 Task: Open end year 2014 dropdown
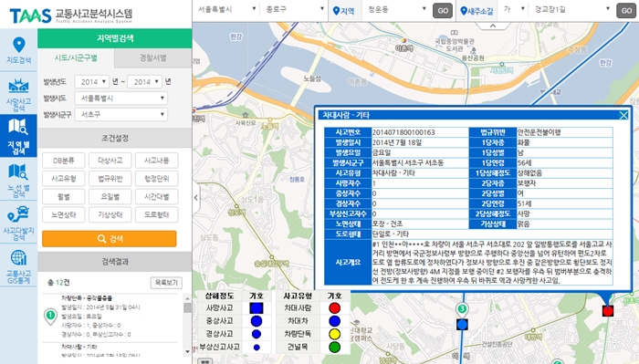coord(144,82)
